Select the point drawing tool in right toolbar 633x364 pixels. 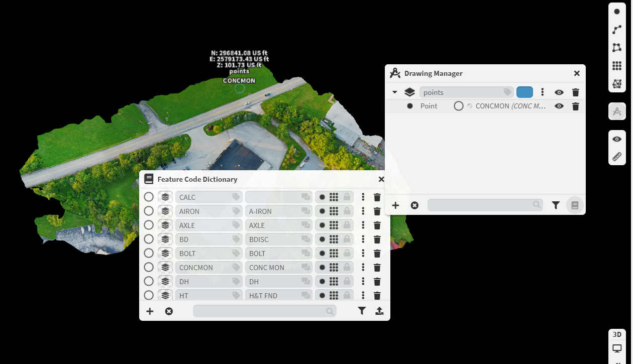617,12
